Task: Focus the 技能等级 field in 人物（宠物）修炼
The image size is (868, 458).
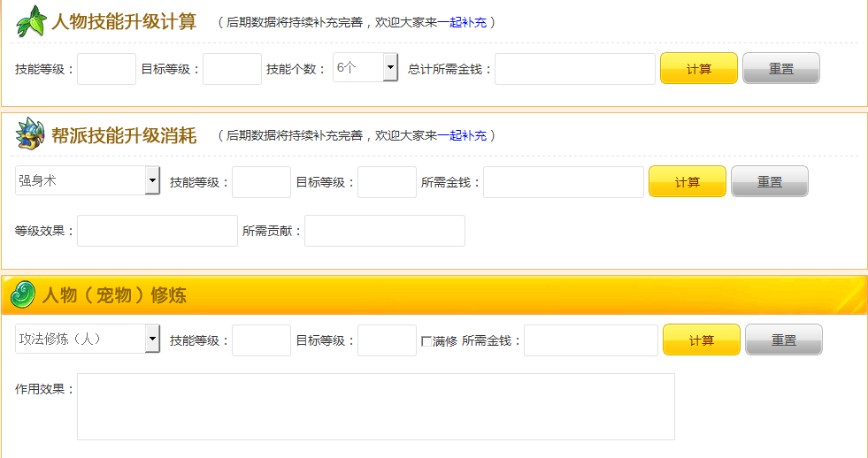Action: click(261, 340)
